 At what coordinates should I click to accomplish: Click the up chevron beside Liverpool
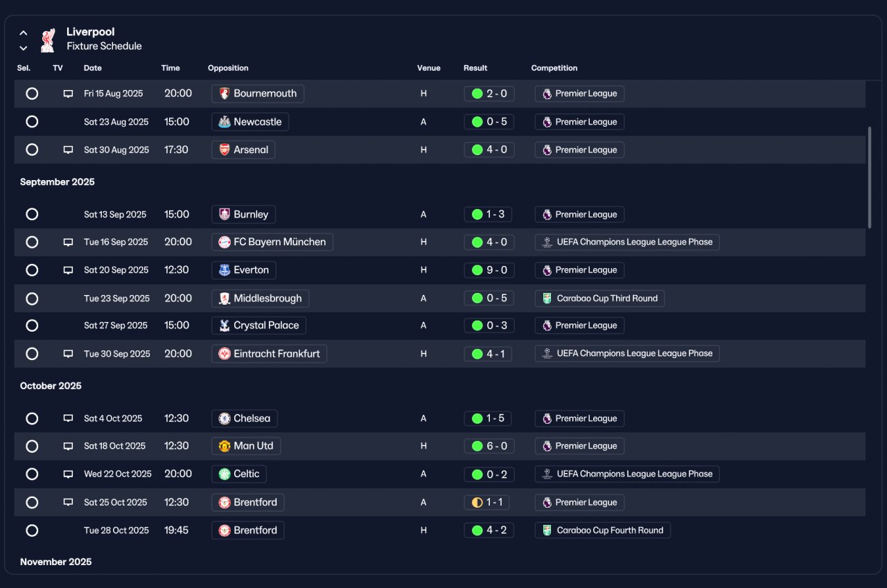(x=24, y=33)
